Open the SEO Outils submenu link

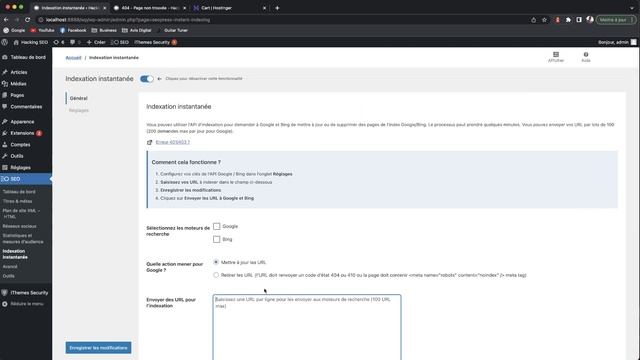tap(9, 276)
